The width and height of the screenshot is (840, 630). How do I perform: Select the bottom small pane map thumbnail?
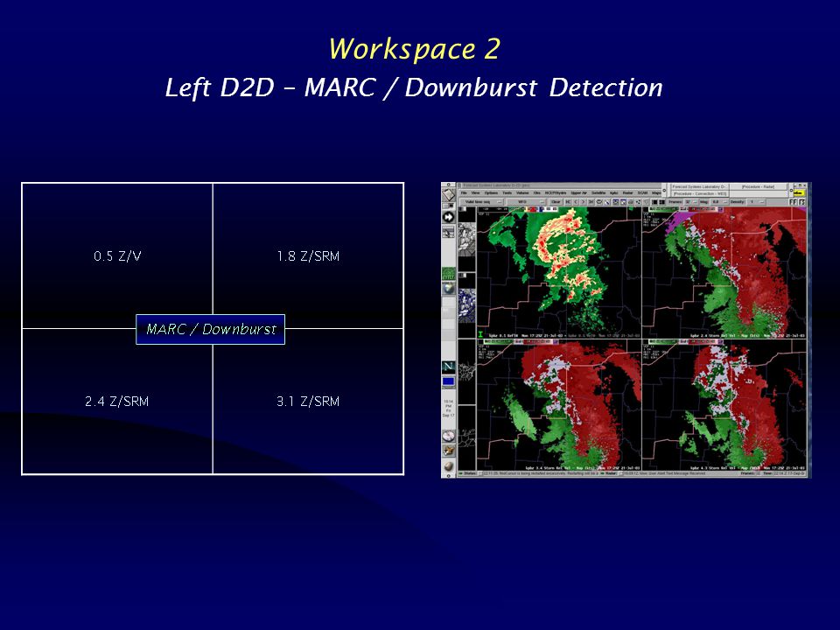pos(466,437)
